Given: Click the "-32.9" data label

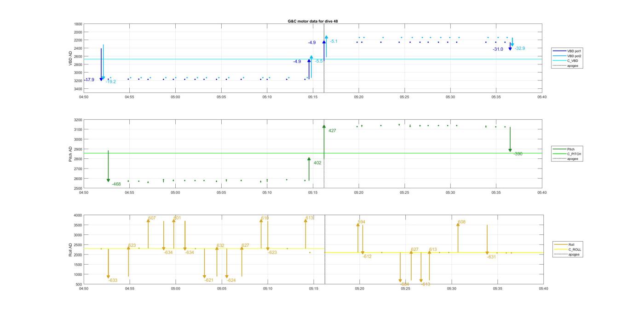Looking at the screenshot, I should (520, 48).
